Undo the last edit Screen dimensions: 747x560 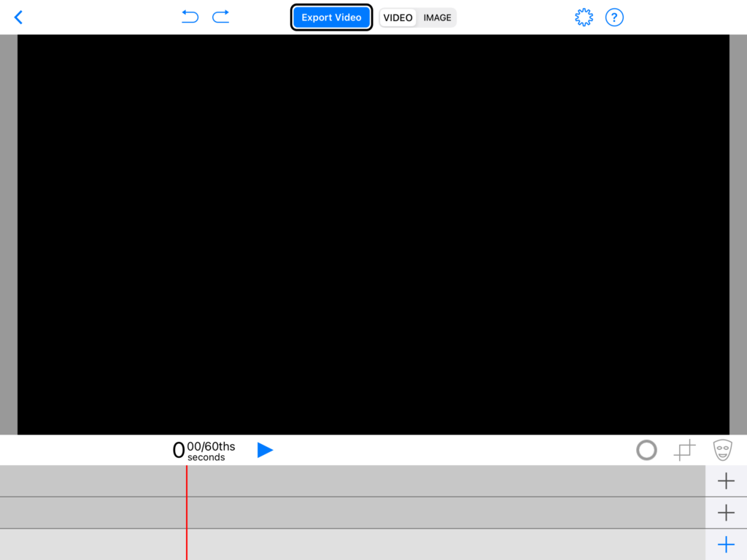pyautogui.click(x=190, y=17)
